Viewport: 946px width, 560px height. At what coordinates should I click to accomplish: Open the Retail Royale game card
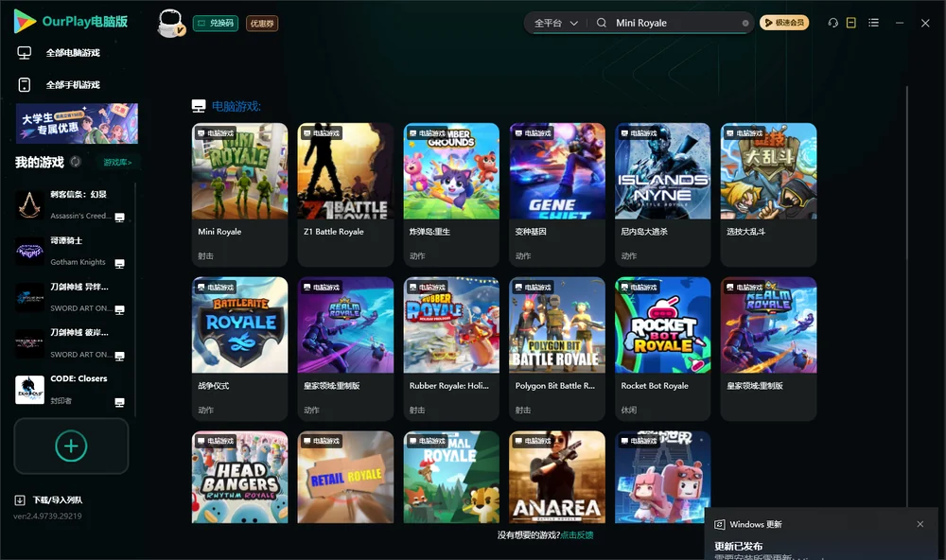[345, 477]
